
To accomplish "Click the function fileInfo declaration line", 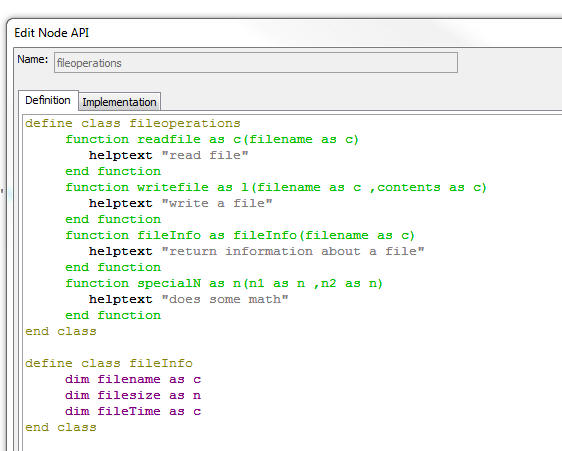I will [x=240, y=235].
